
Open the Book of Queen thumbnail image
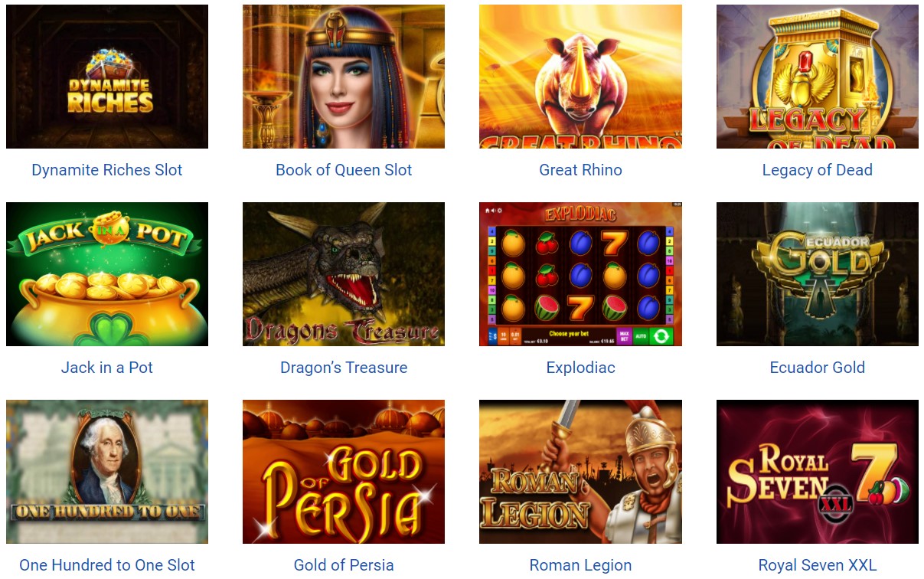coord(344,77)
